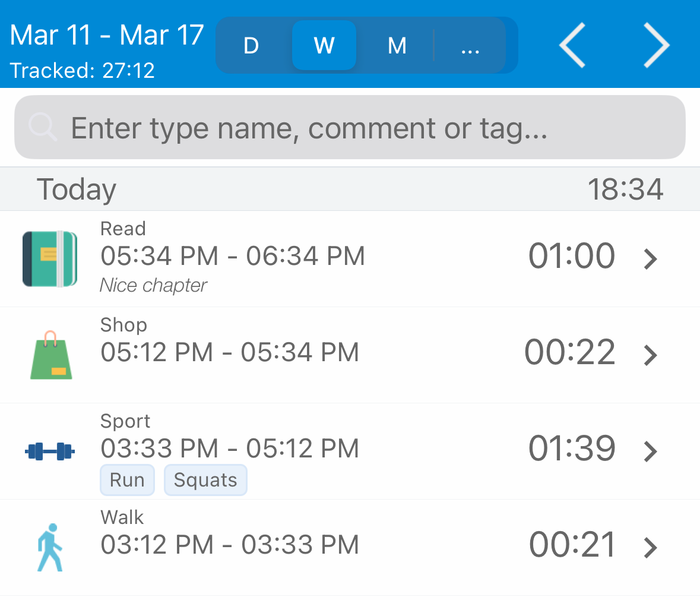This screenshot has width=700, height=600.
Task: Tap the Run tag
Action: click(x=127, y=480)
